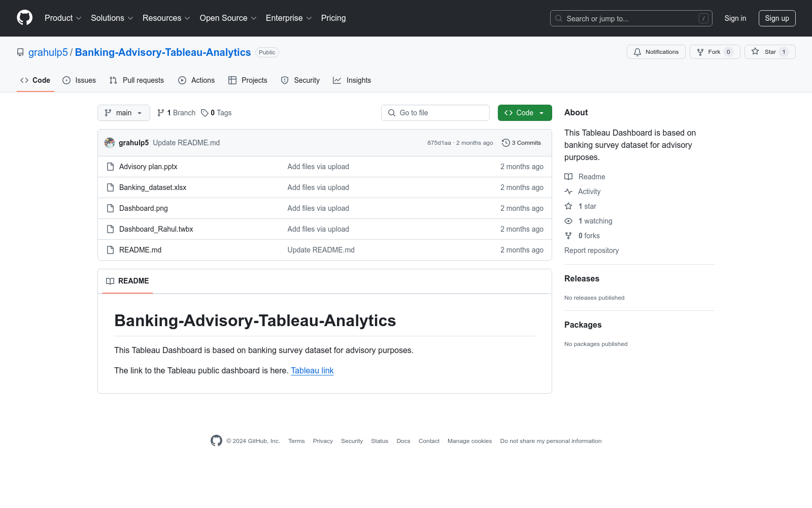Open the 3 Commits history link
This screenshot has height=508, width=812.
click(521, 143)
